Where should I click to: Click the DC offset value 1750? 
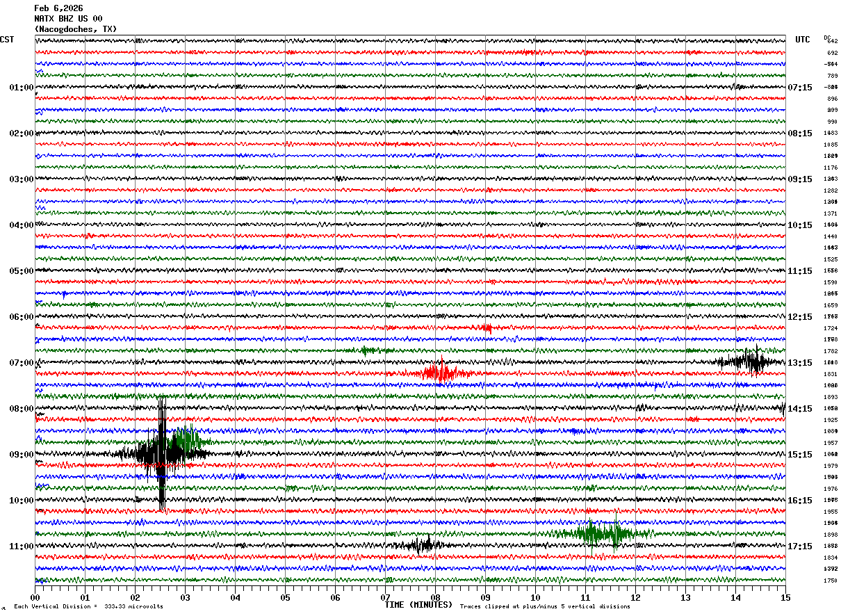831,581
